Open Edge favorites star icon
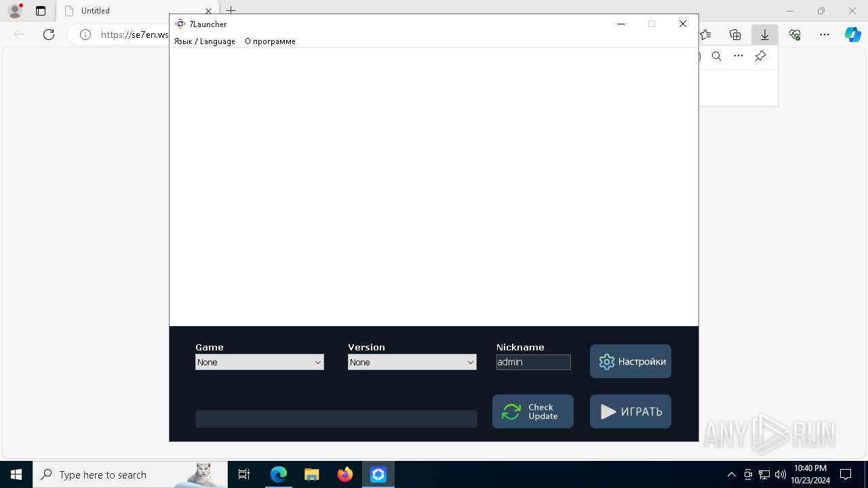 coord(707,35)
